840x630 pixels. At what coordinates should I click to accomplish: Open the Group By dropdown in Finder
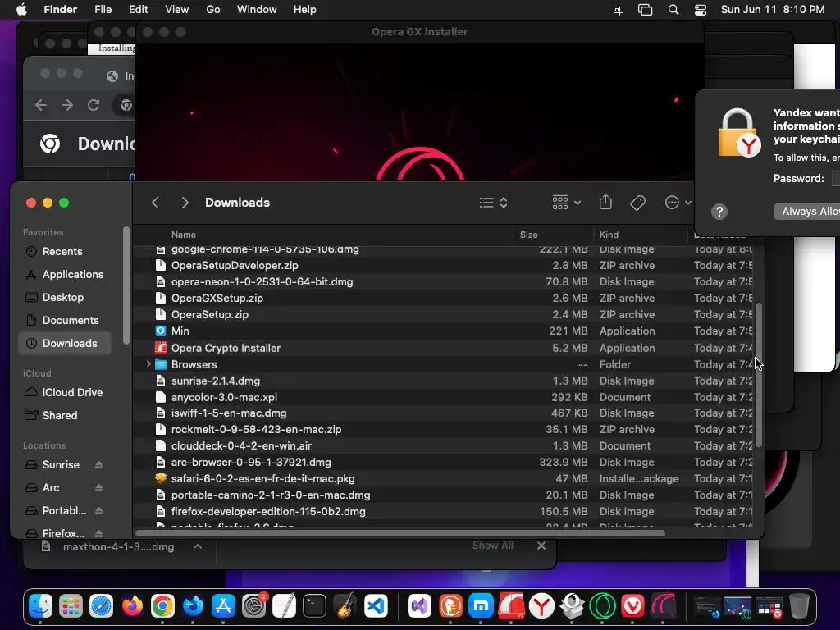coord(566,203)
